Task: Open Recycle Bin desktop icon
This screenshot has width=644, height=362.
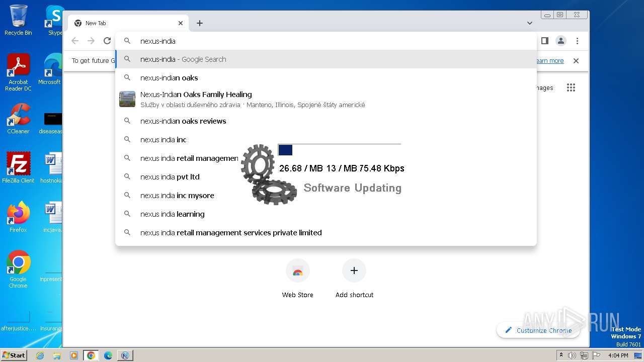Action: click(18, 20)
